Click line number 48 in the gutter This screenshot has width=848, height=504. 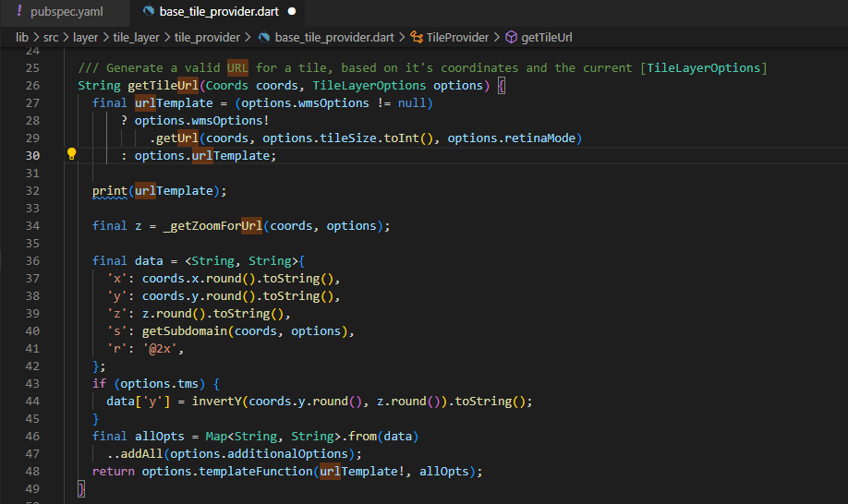coord(32,471)
